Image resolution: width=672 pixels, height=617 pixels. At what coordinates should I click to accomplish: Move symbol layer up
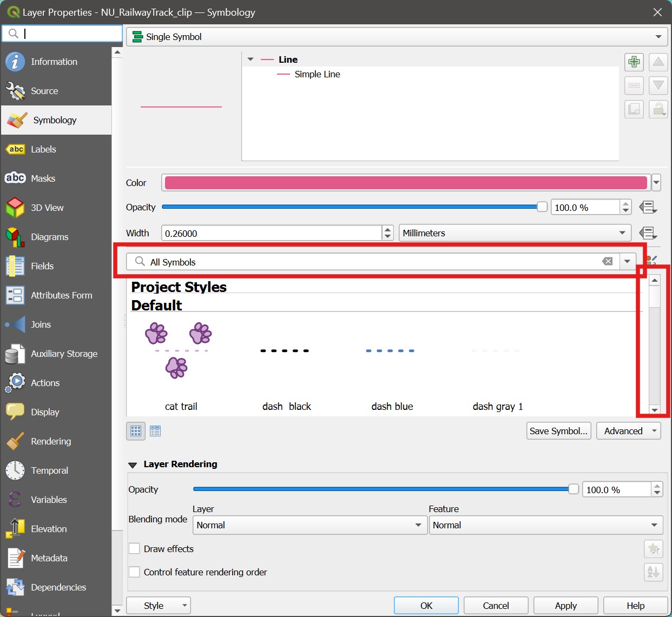coord(658,62)
